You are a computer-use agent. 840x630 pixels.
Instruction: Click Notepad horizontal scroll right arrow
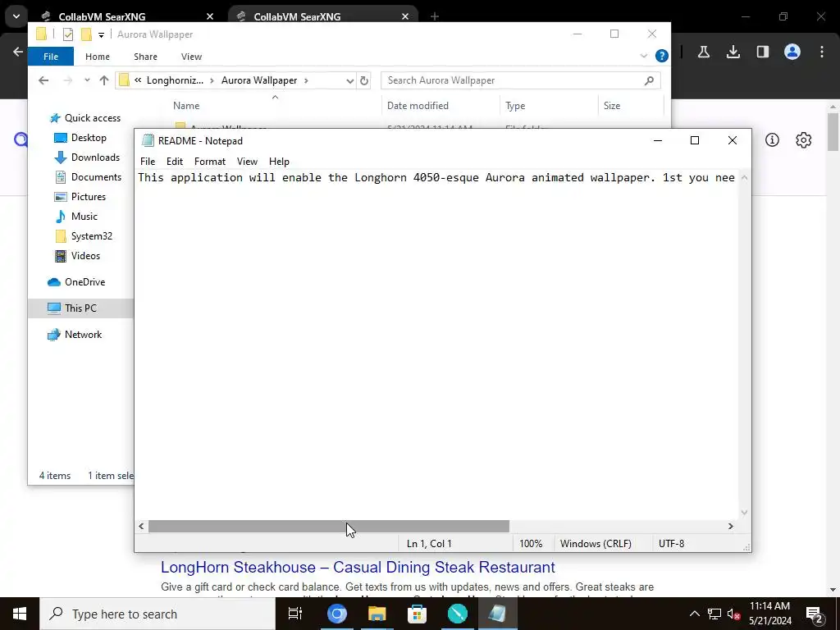click(x=731, y=527)
